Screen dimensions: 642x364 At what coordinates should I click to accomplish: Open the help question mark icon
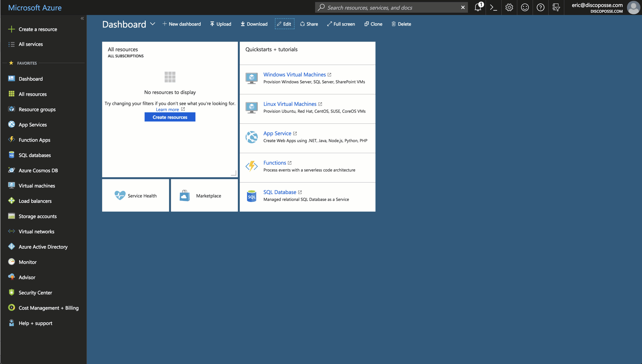coord(540,8)
